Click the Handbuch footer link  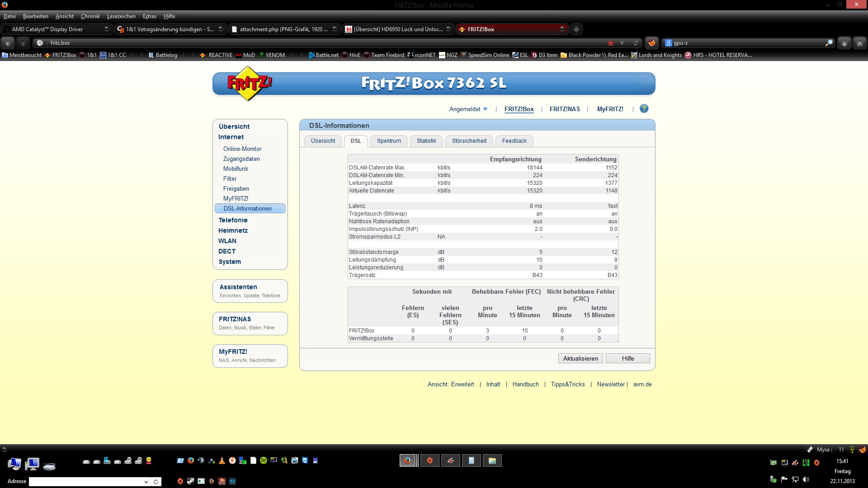click(x=526, y=385)
